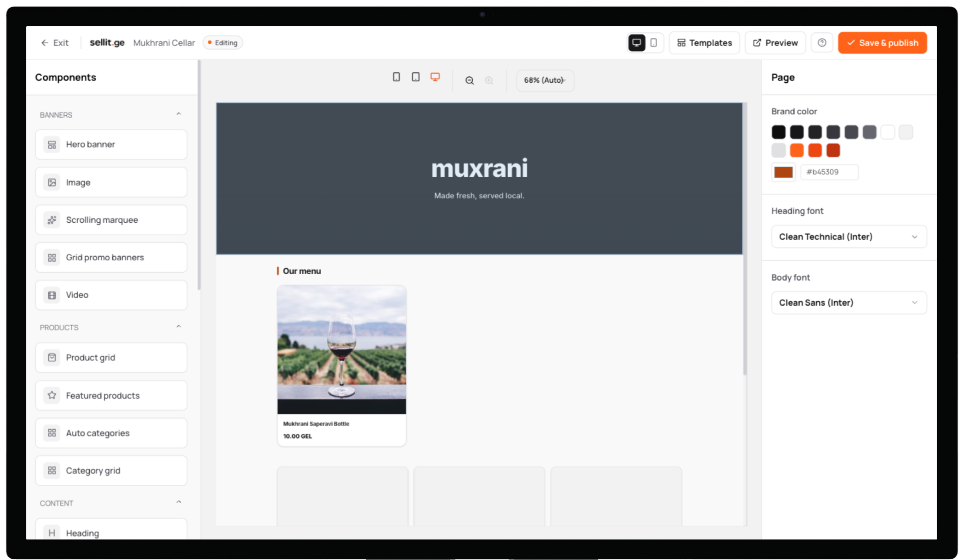Click the Mukhrani Saperavi Bottle product image
Image resolution: width=978 pixels, height=560 pixels.
click(x=341, y=350)
